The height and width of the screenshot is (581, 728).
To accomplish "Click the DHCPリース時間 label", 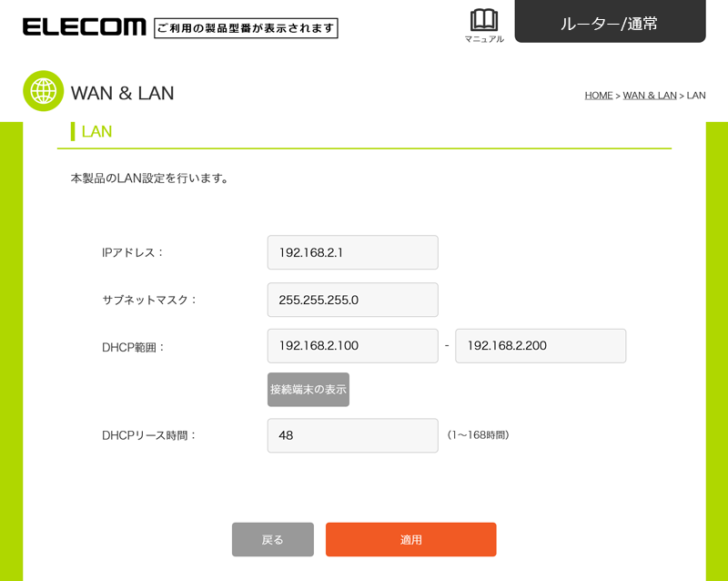I will [x=149, y=435].
